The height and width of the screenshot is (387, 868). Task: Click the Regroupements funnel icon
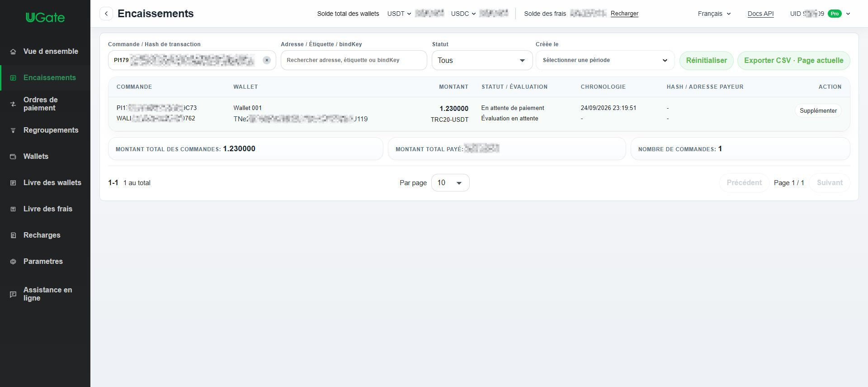coord(13,130)
